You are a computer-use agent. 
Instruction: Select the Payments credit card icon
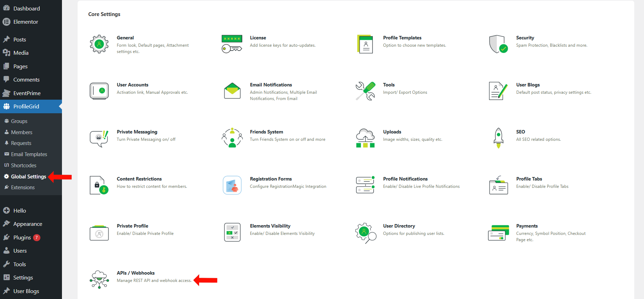498,232
